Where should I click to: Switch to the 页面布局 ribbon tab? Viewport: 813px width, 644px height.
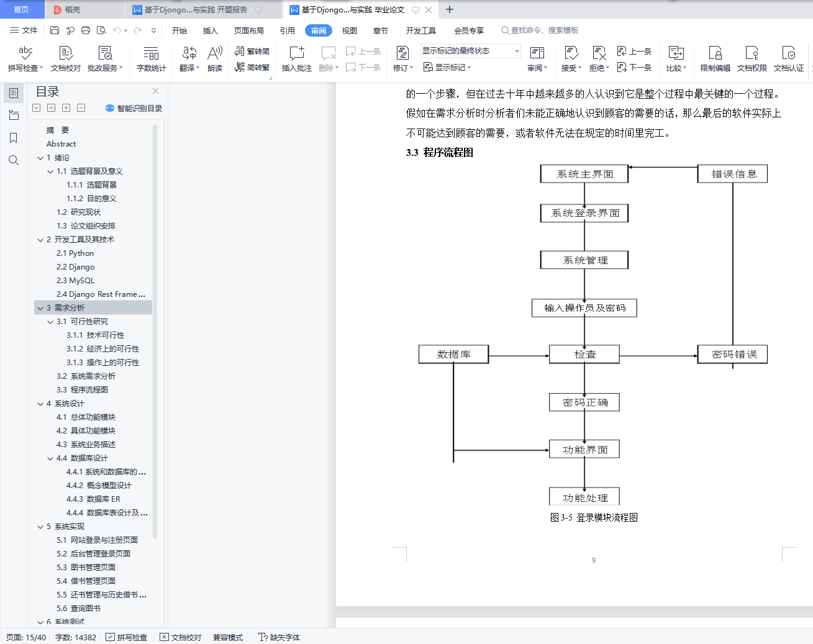click(x=249, y=30)
